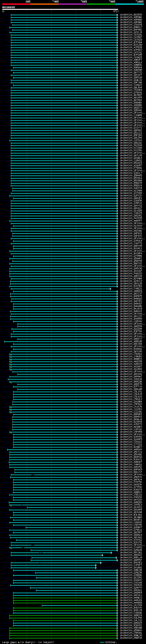
Task: Select hit label UniRef100_B7FGM5
Action: coord(131,55)
